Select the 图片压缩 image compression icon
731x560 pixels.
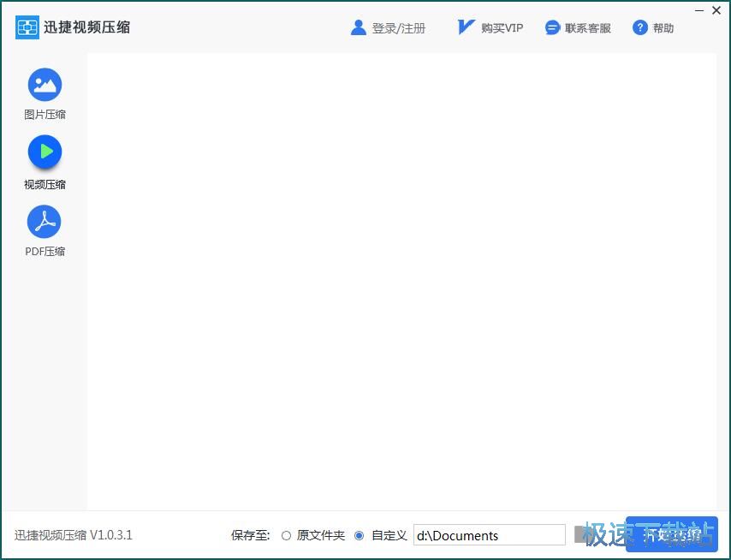[44, 84]
